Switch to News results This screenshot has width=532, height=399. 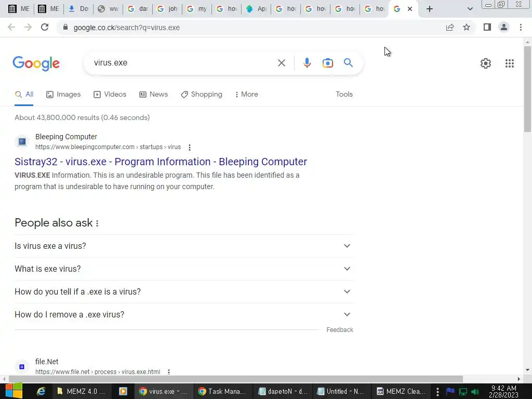coord(154,95)
